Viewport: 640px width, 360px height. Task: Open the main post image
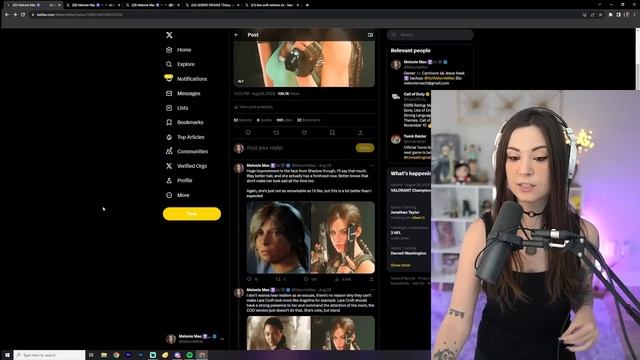click(304, 63)
